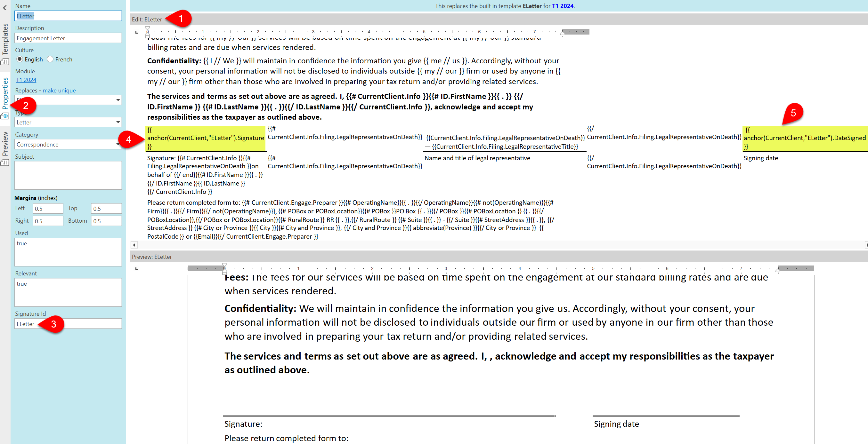Screen dimensions: 868x444
Task: Click the 'Preview: ELetter' pane header
Action: (152, 257)
